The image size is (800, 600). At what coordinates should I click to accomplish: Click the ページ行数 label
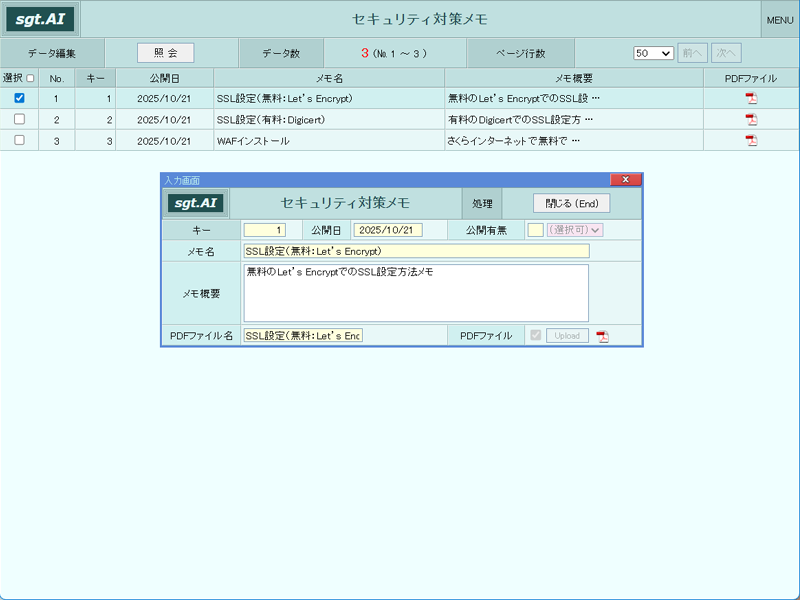(520, 53)
